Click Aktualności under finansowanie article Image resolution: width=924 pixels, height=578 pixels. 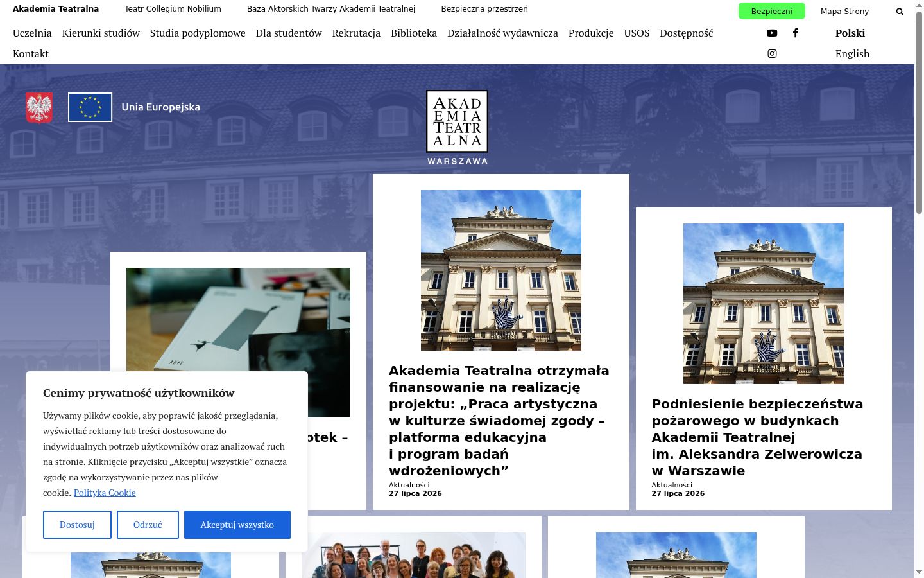pos(409,485)
